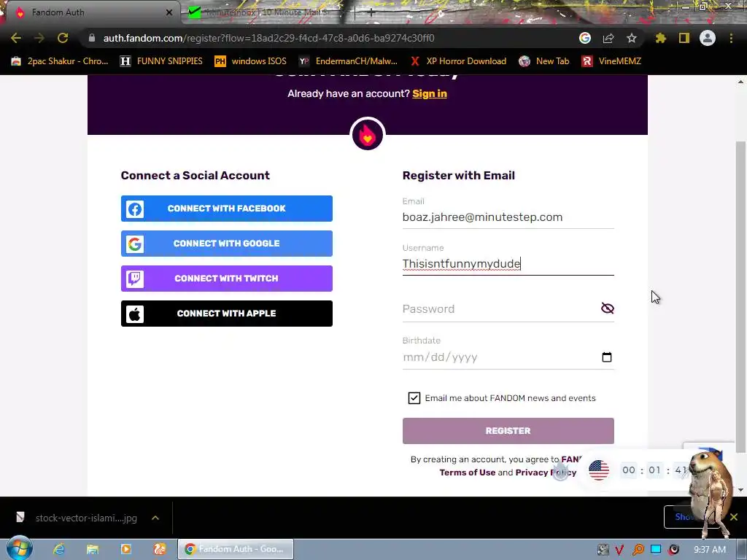View site info via the padlock icon
The image size is (747, 560).
[x=92, y=38]
